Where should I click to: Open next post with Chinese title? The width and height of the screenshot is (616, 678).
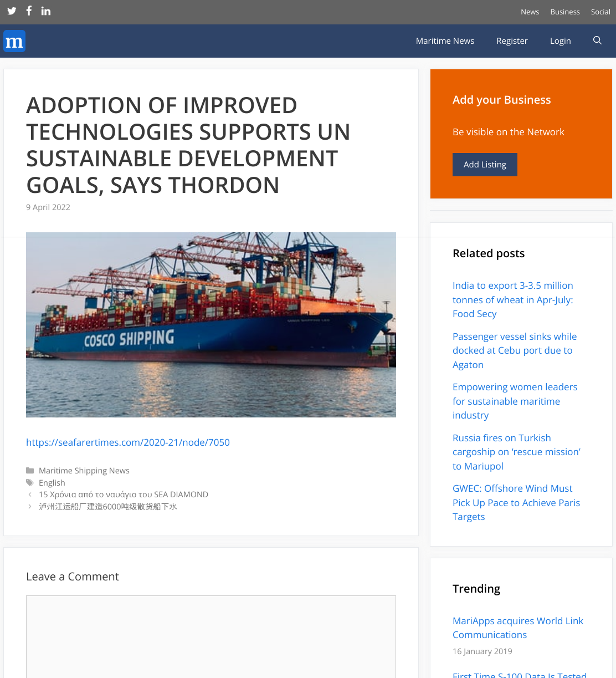pos(108,507)
